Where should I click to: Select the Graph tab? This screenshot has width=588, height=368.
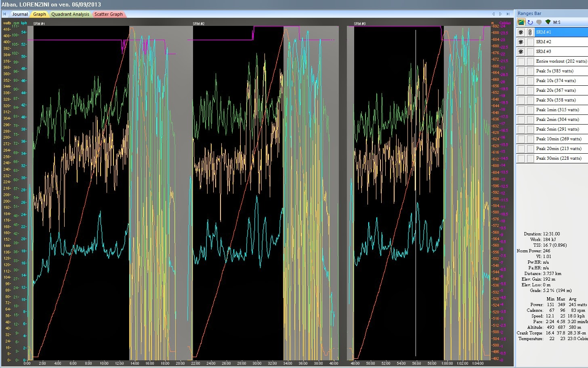tap(40, 14)
